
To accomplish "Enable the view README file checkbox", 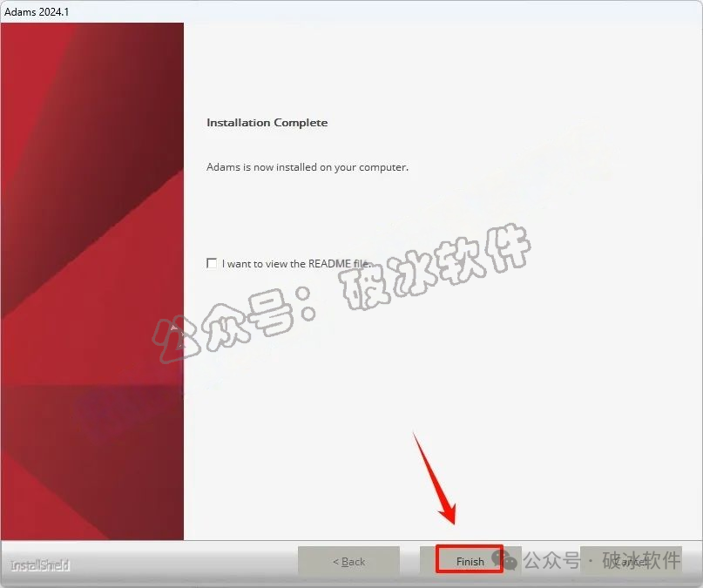I will click(x=212, y=263).
